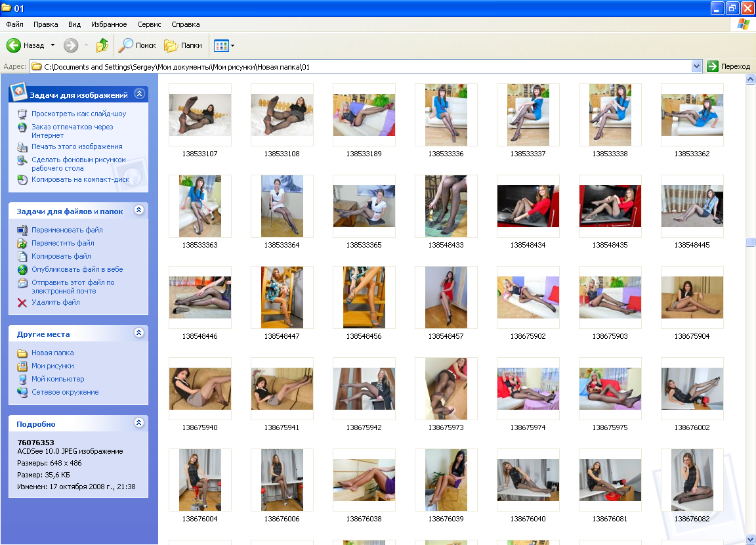This screenshot has height=545, width=756.
Task: Select thumbnail 138675902
Action: pyautogui.click(x=528, y=297)
